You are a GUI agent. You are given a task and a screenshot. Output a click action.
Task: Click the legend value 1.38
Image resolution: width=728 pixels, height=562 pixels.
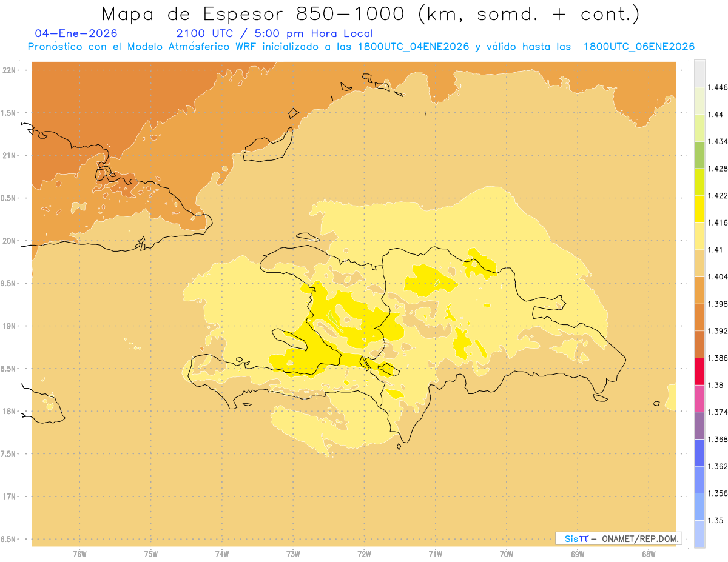715,385
